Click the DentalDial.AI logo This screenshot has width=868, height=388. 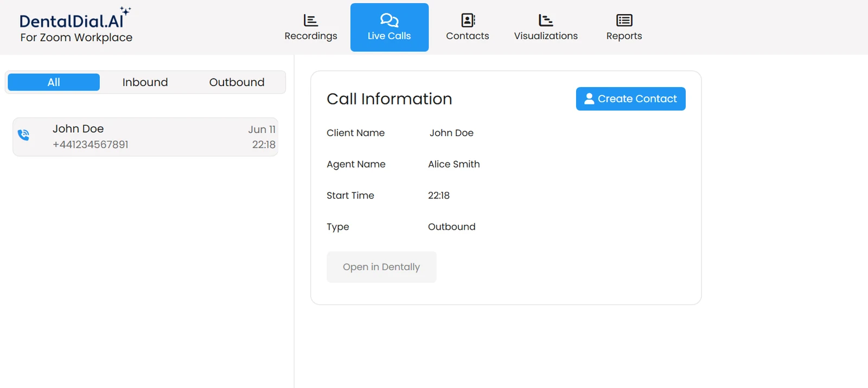point(75,18)
